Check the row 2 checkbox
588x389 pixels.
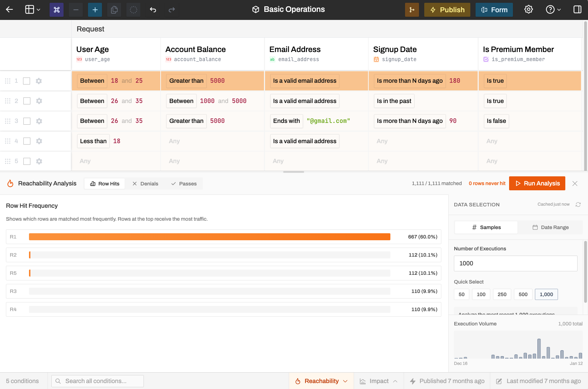[27, 101]
